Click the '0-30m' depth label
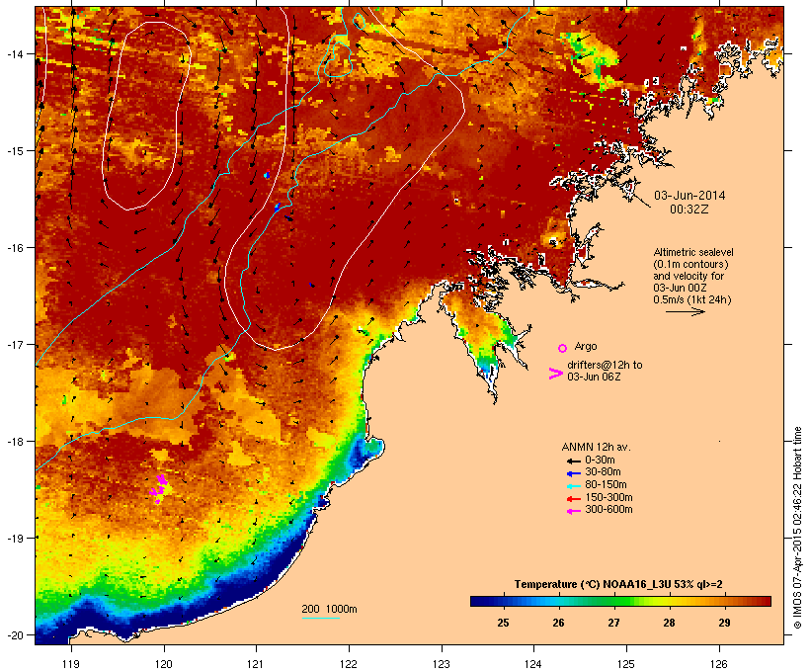The height and width of the screenshot is (672, 810). pyautogui.click(x=600, y=461)
